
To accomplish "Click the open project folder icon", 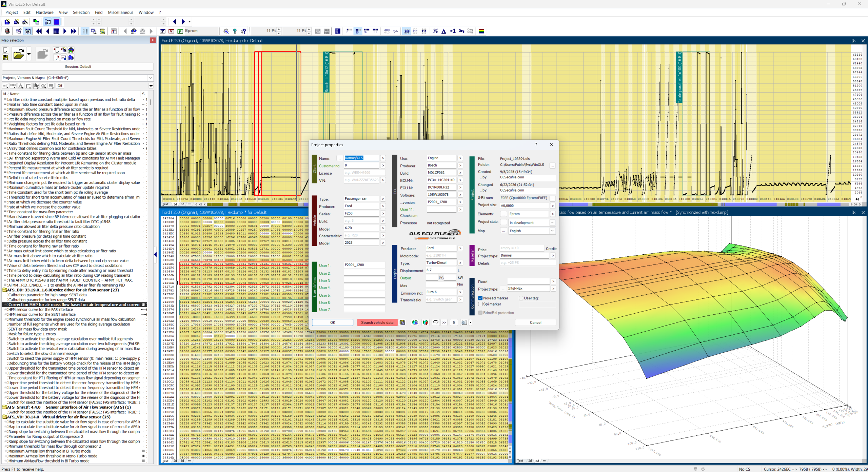I will pyautogui.click(x=19, y=54).
